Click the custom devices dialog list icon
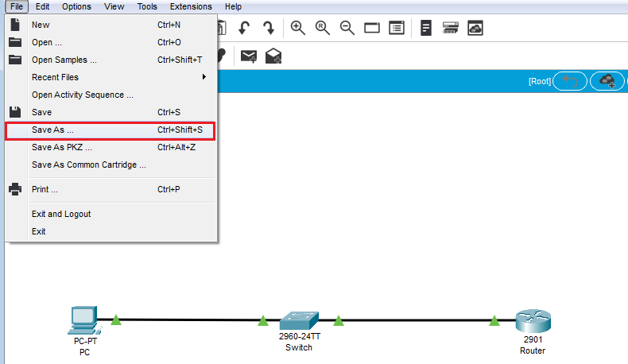This screenshot has height=364, width=628. 397,28
